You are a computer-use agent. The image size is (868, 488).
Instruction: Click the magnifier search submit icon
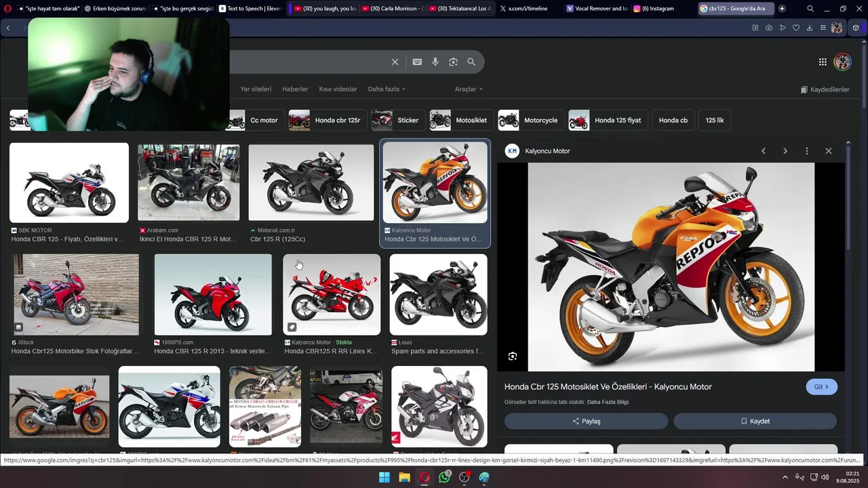pos(471,62)
